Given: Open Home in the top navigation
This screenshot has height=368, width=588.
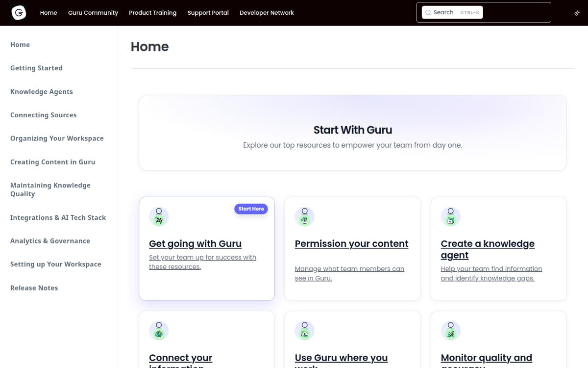Looking at the screenshot, I should click(x=49, y=13).
